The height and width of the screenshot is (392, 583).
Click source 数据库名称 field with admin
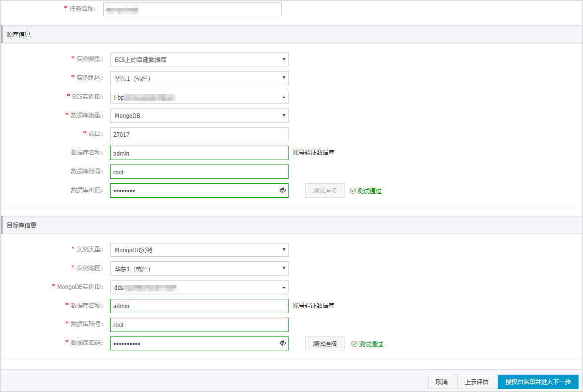point(199,153)
